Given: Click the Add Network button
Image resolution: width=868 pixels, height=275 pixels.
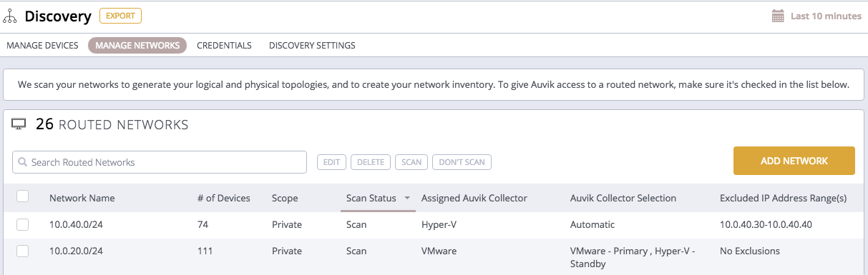Looking at the screenshot, I should tap(794, 161).
